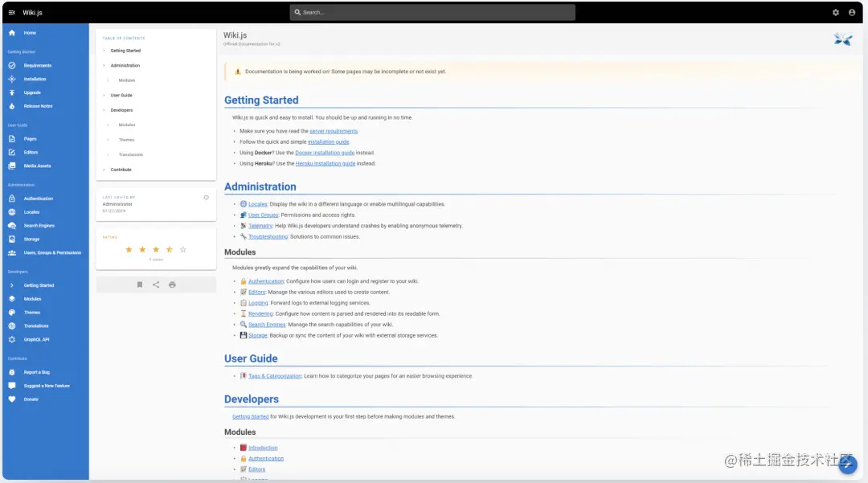Bookmark this page with the bookmark icon
Screen dimensions: 868x483
point(140,284)
